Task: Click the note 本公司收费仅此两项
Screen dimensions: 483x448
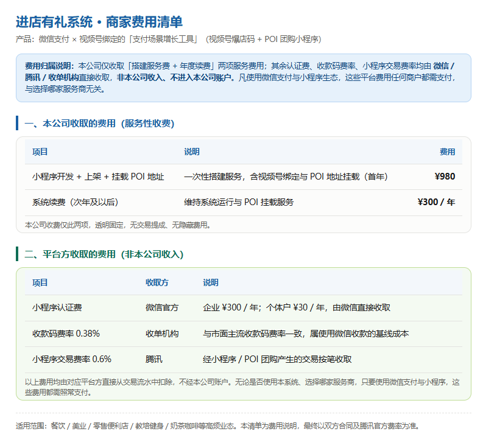Action: (x=119, y=225)
